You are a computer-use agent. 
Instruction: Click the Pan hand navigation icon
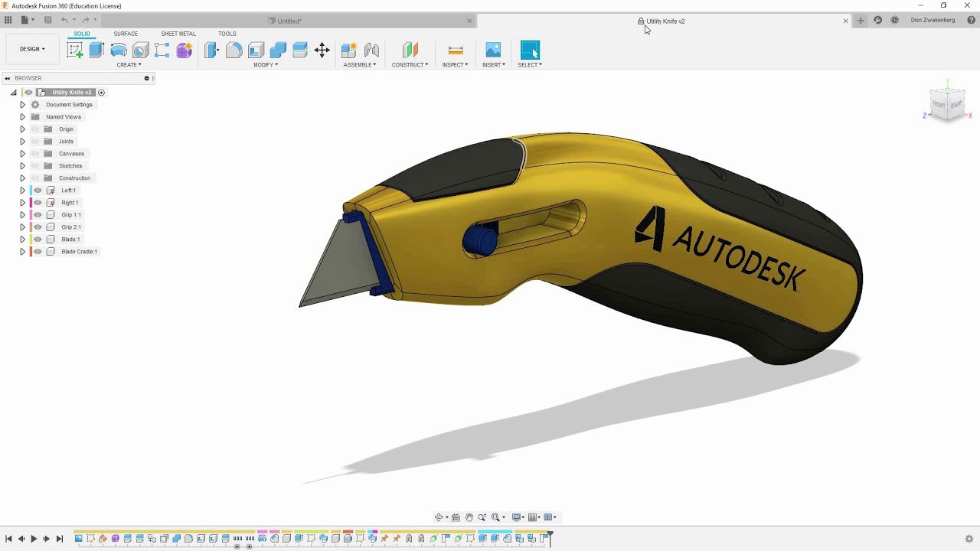[x=469, y=517]
